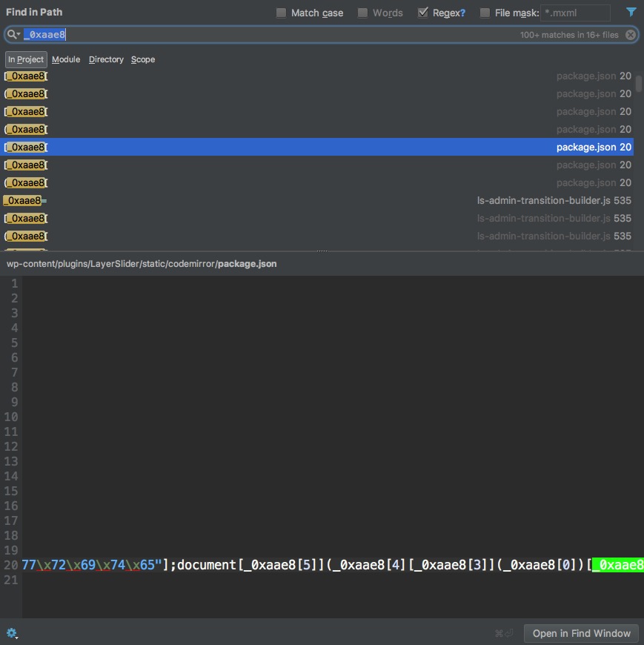The height and width of the screenshot is (645, 644).
Task: Click the green highlighted _0xaae8 match in preview
Action: [x=617, y=565]
